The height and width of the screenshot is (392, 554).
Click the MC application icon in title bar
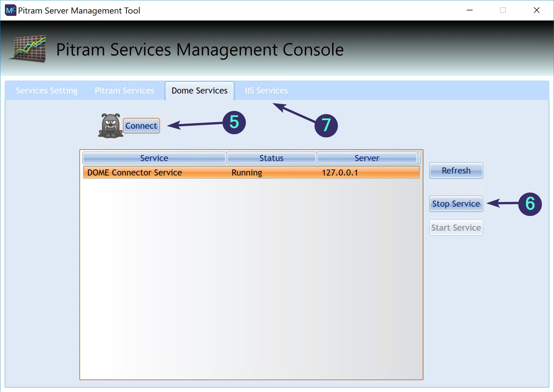(x=11, y=10)
